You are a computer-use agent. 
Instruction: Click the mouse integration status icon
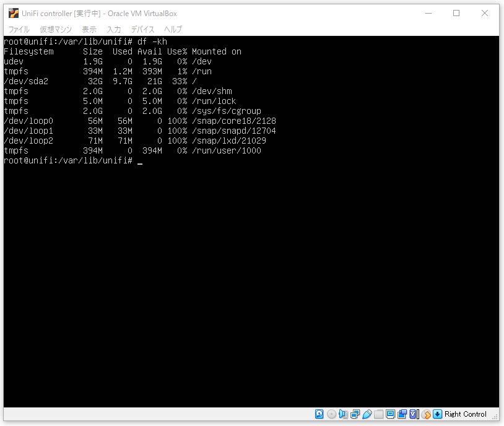coord(426,414)
